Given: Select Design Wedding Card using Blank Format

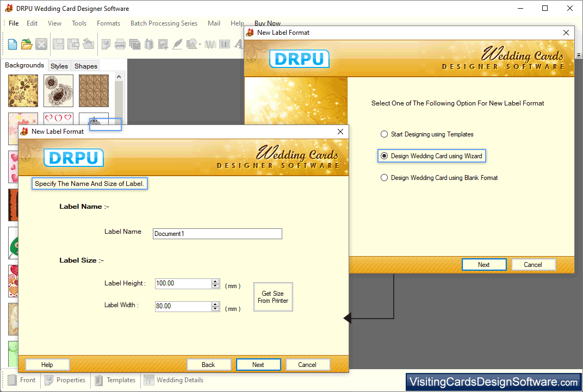Looking at the screenshot, I should 439,178.
